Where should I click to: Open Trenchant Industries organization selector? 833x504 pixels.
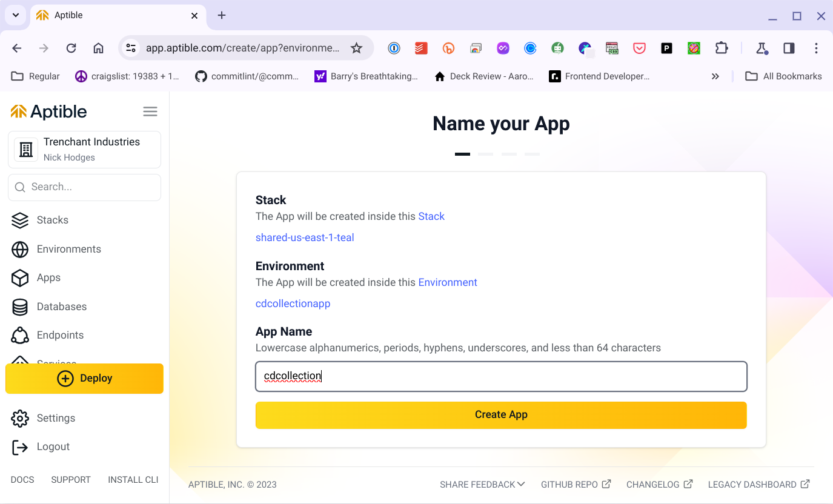pyautogui.click(x=84, y=149)
